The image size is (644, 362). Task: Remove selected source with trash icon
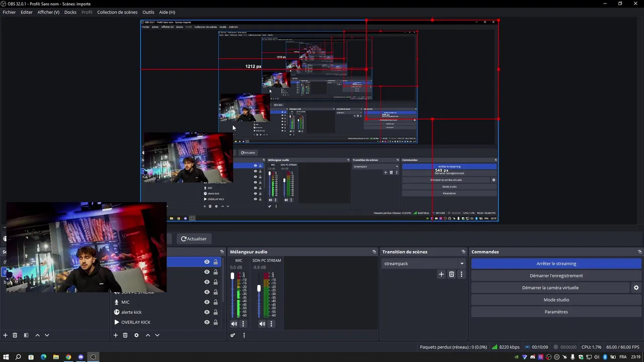[125, 335]
